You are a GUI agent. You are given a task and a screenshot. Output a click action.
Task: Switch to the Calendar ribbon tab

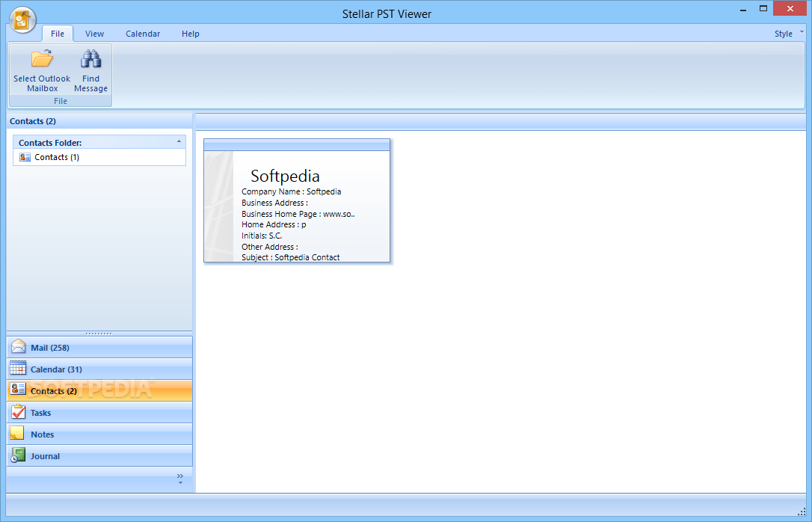coord(143,34)
